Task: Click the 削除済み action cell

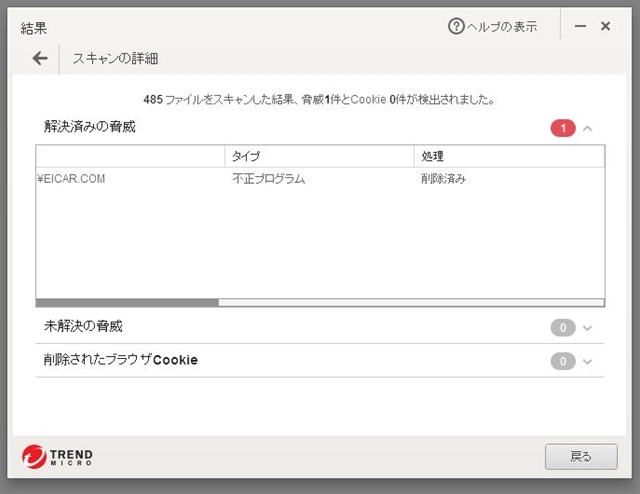Action: [x=443, y=179]
